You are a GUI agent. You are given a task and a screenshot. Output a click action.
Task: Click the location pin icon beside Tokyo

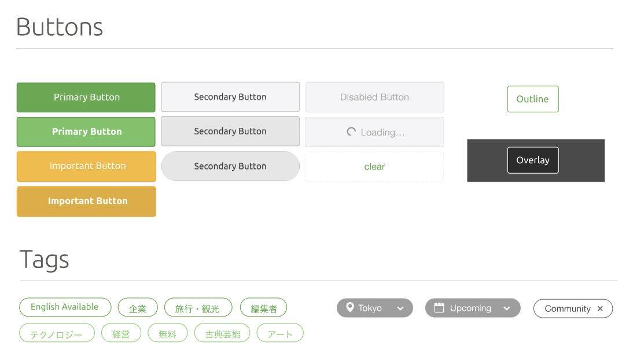(350, 307)
